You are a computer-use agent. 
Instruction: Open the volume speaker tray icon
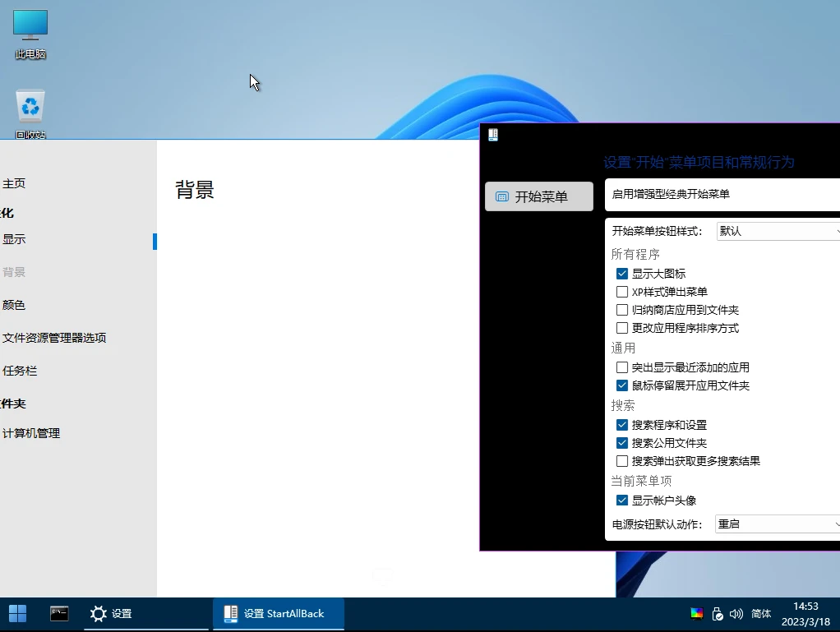736,614
